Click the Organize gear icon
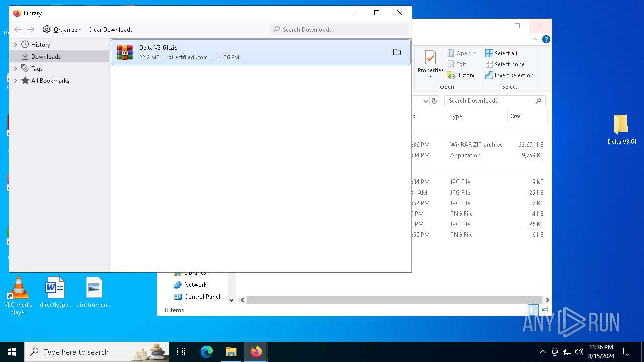The height and width of the screenshot is (362, 644). pyautogui.click(x=47, y=29)
